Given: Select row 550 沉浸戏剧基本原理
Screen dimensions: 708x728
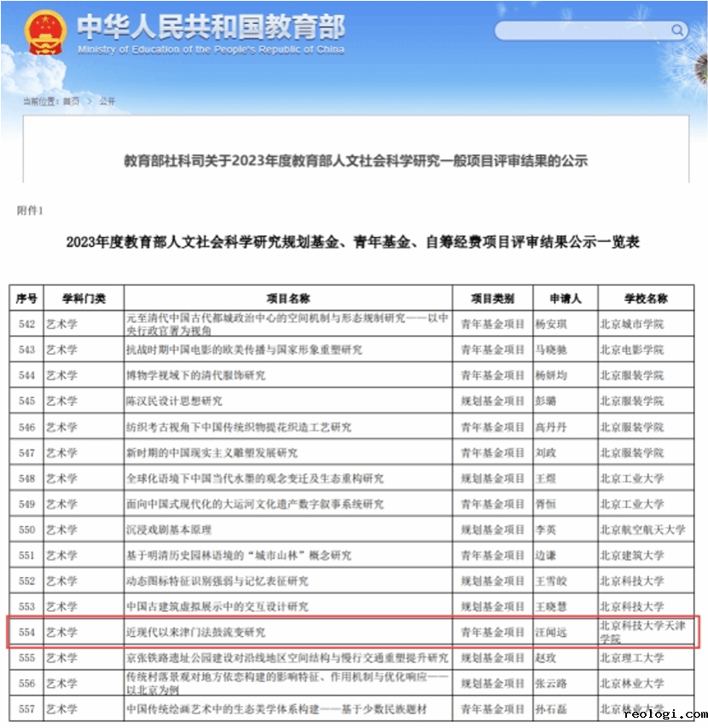Looking at the screenshot, I should pos(168,529).
